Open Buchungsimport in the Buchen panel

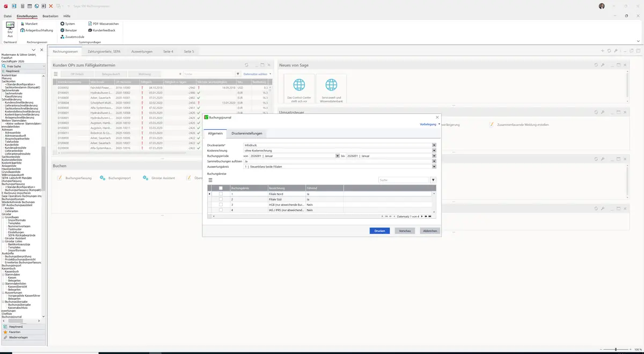(x=115, y=178)
